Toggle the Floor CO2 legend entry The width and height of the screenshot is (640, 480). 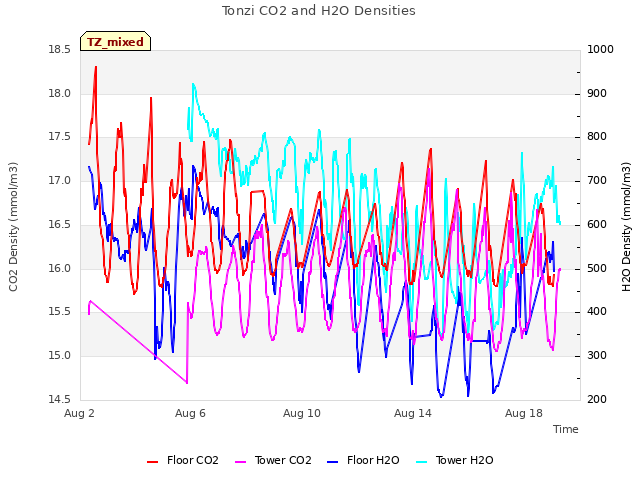click(x=182, y=460)
